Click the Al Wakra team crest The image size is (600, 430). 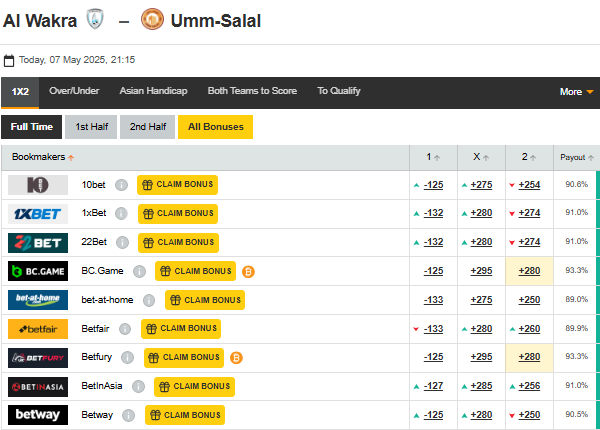click(x=95, y=20)
